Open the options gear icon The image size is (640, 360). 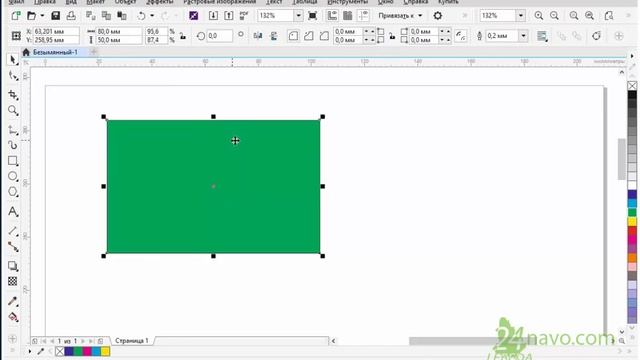[x=438, y=16]
